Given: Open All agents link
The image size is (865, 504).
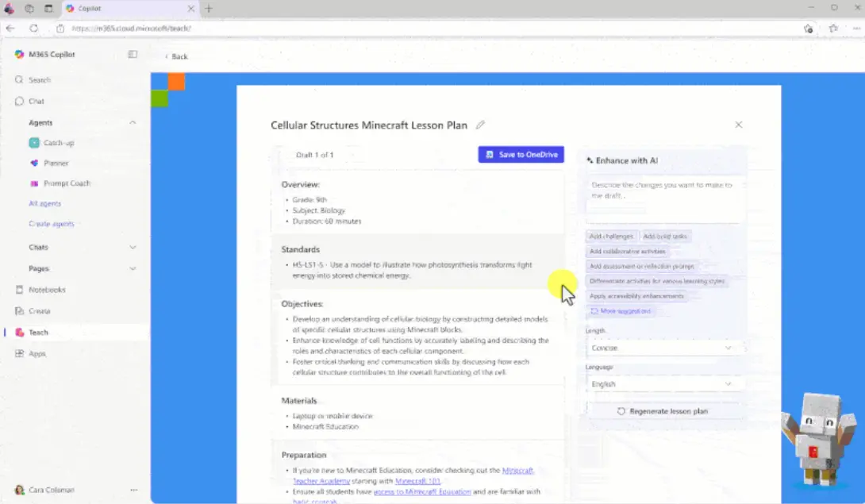Looking at the screenshot, I should pos(44,204).
